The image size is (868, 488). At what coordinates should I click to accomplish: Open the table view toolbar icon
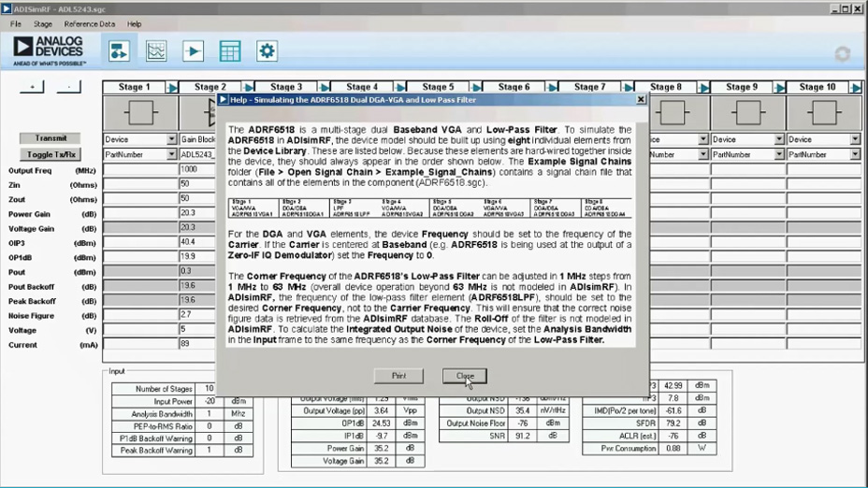pyautogui.click(x=230, y=50)
